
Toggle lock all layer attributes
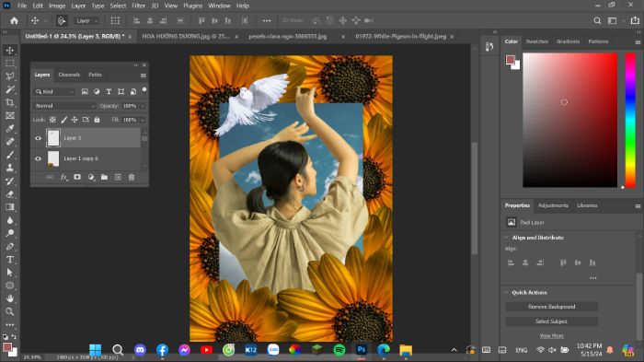[97, 120]
